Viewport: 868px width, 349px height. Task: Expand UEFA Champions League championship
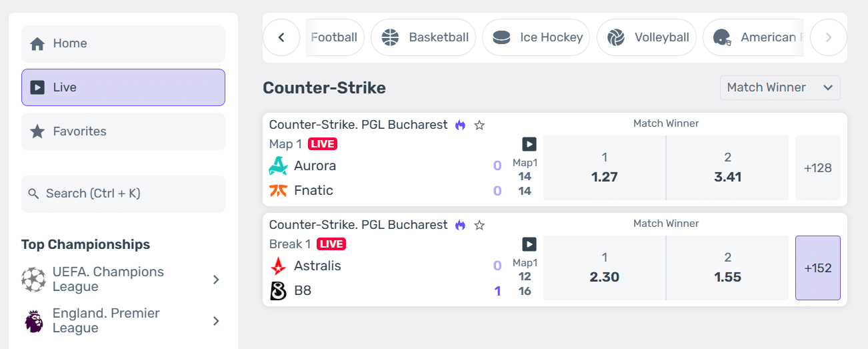216,280
